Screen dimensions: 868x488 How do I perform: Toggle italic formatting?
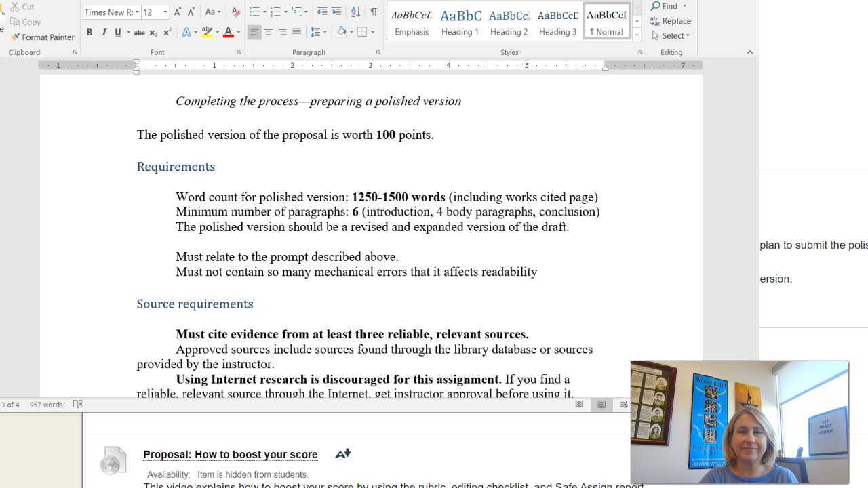tap(104, 33)
